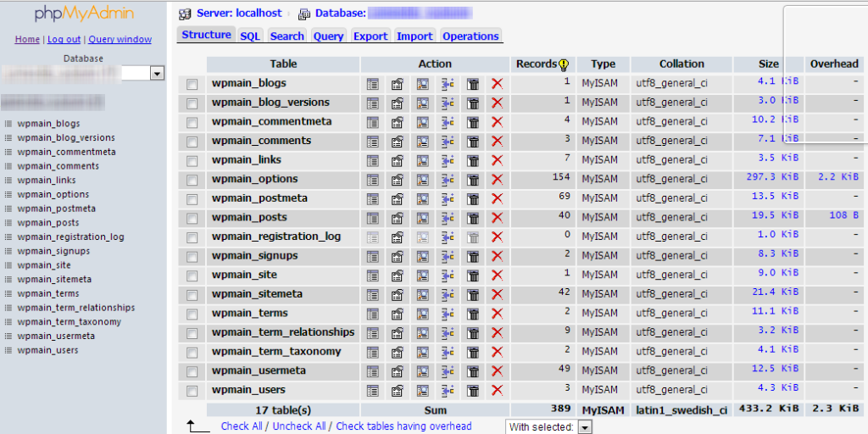Open the Database selector dropdown
Viewport: 868px width, 434px height.
coord(157,73)
